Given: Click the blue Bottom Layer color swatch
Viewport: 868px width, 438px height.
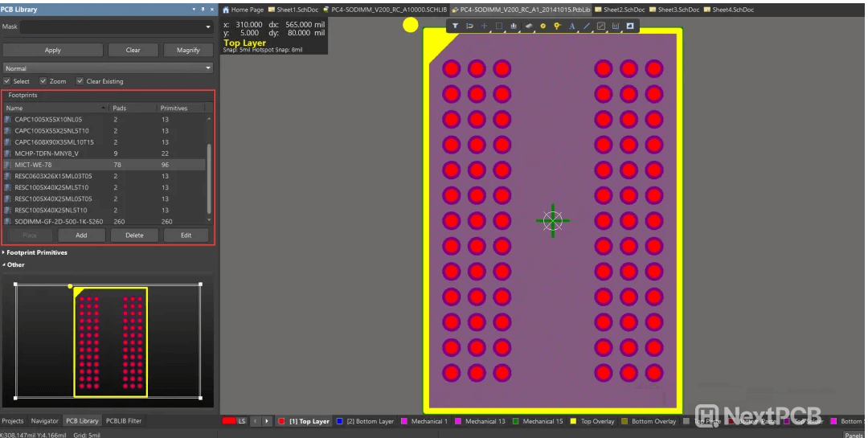Looking at the screenshot, I should click(x=340, y=421).
